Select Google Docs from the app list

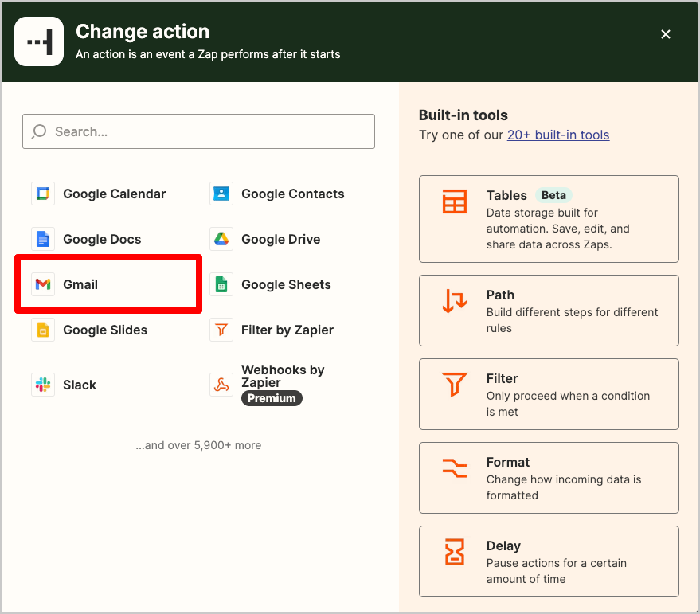(x=102, y=240)
